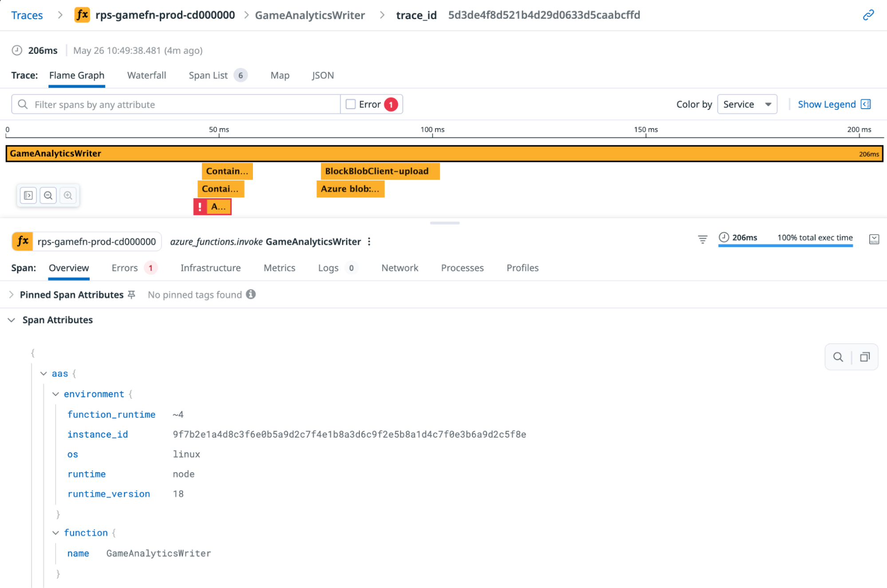Go back to Traces breadcrumb link

point(27,15)
